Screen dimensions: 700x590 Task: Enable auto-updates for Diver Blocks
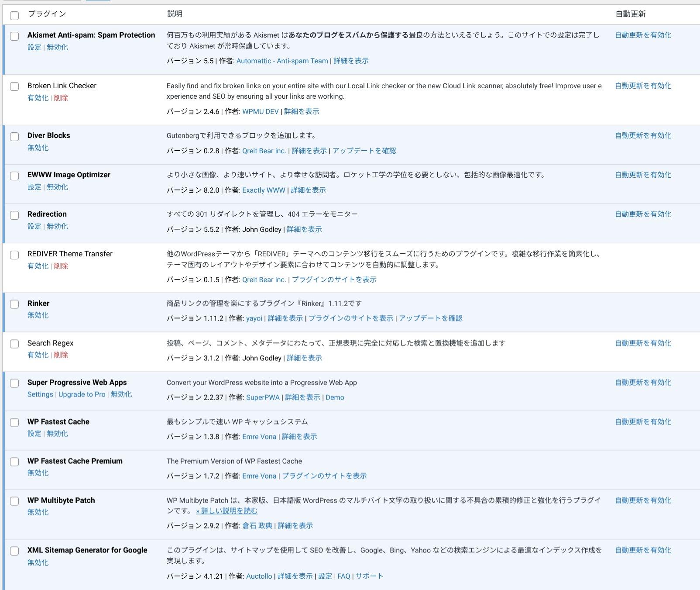[x=643, y=136]
